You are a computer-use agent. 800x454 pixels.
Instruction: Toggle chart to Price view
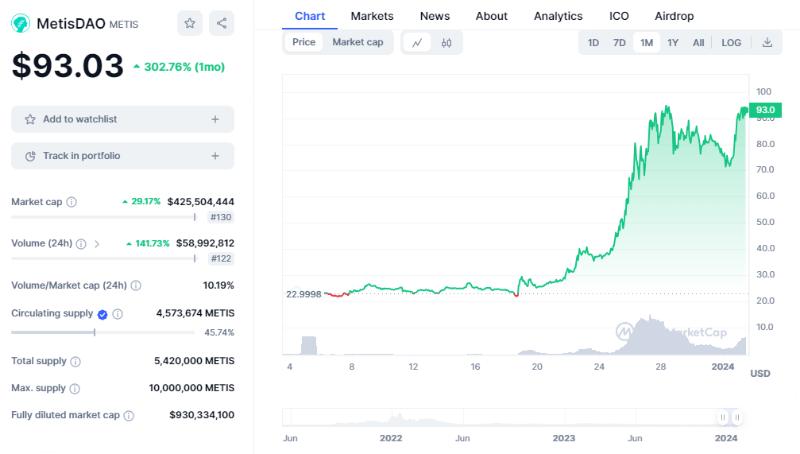click(303, 42)
